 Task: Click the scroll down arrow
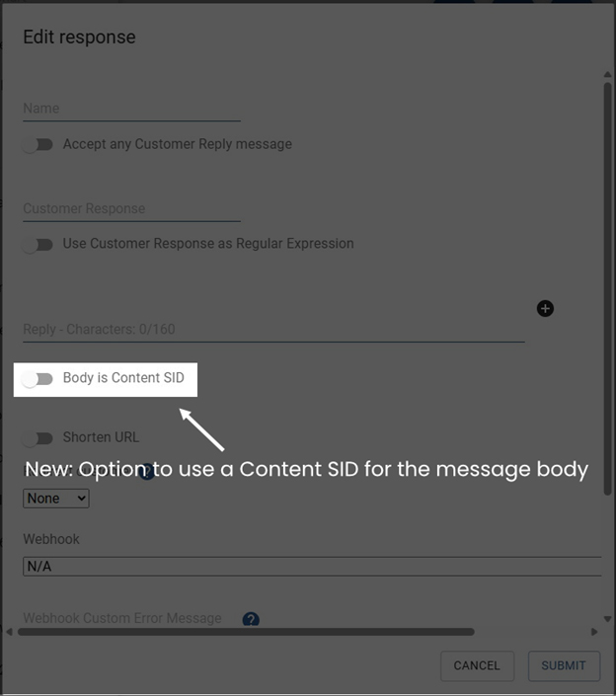pos(607,619)
